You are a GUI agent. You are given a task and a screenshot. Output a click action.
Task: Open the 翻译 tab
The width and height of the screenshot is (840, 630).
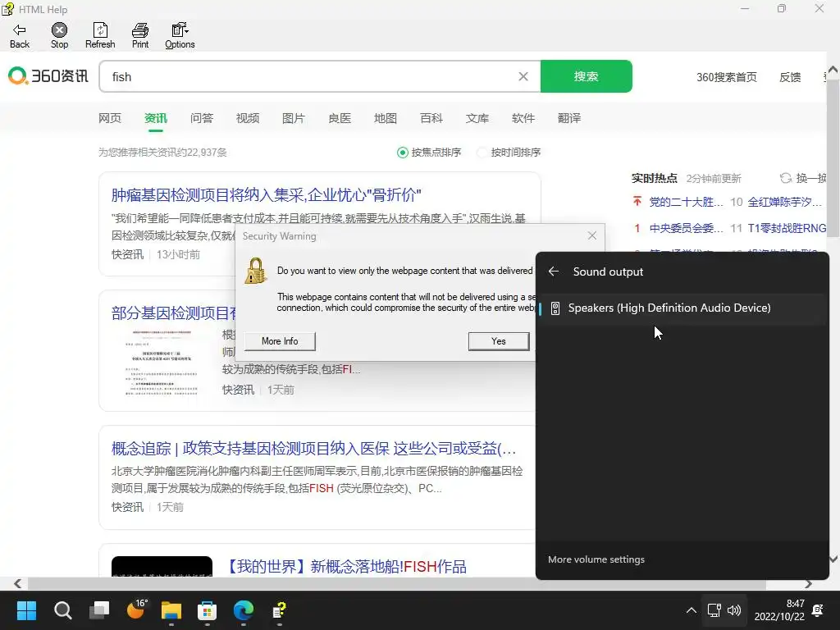(569, 118)
